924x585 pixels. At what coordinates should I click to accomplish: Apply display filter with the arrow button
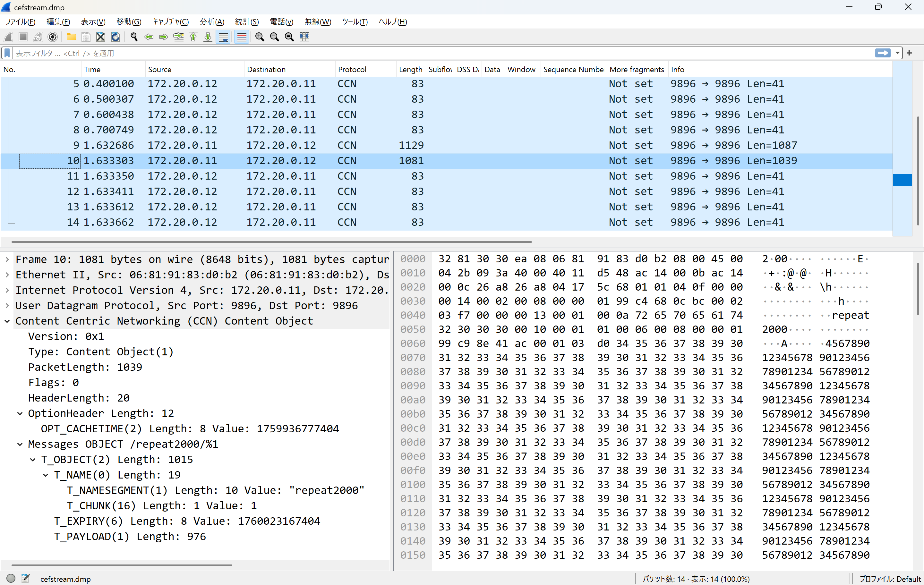[883, 53]
